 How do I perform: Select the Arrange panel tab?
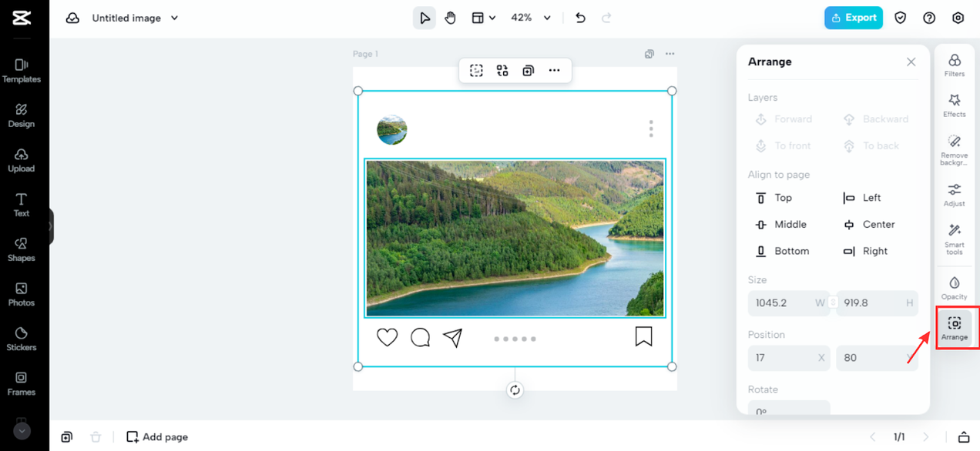[954, 329]
